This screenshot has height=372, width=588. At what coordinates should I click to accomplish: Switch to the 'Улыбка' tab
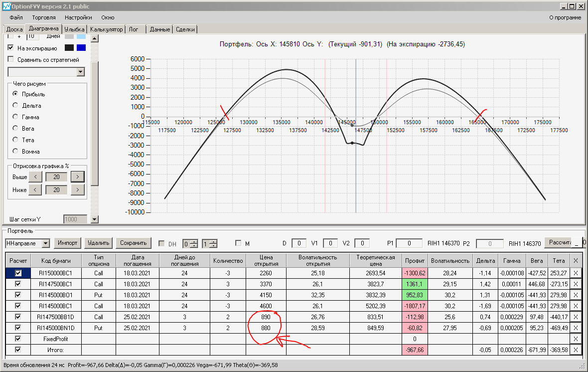(75, 29)
